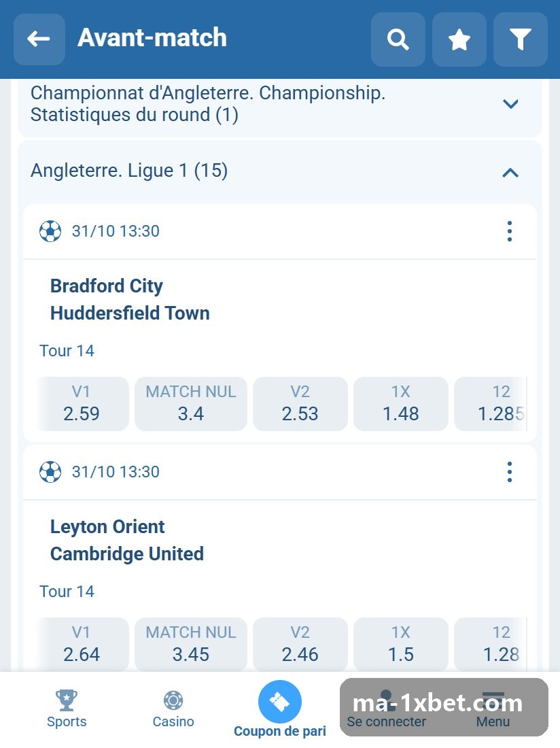Select MATCH NUL odds 3.4
This screenshot has width=560, height=748.
point(191,403)
